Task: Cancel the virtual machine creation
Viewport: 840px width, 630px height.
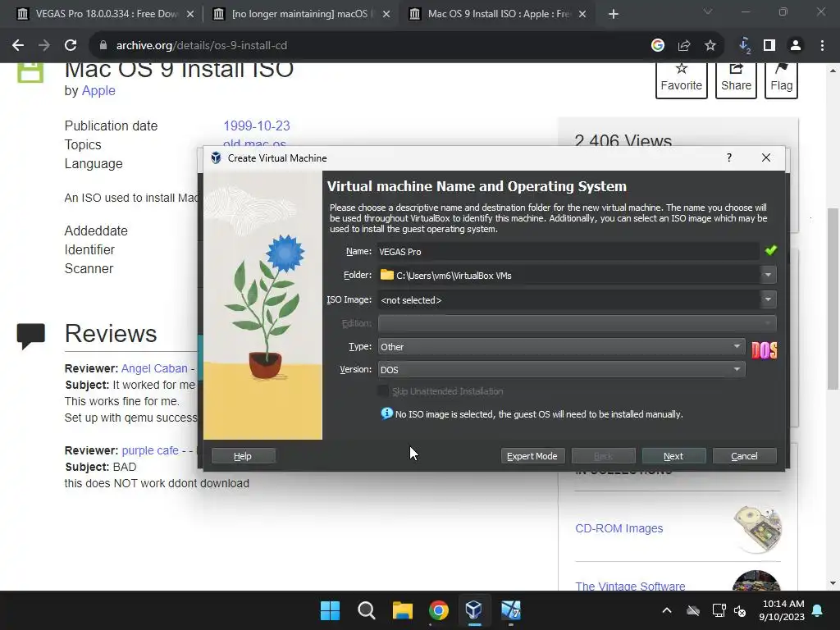Action: coord(744,456)
